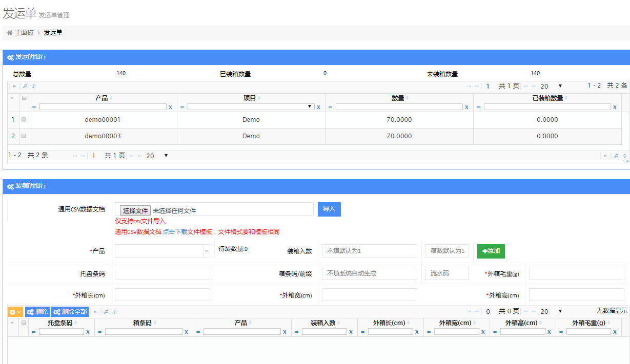Clear the 项目 filter with its x
This screenshot has width=630, height=364.
pos(318,108)
